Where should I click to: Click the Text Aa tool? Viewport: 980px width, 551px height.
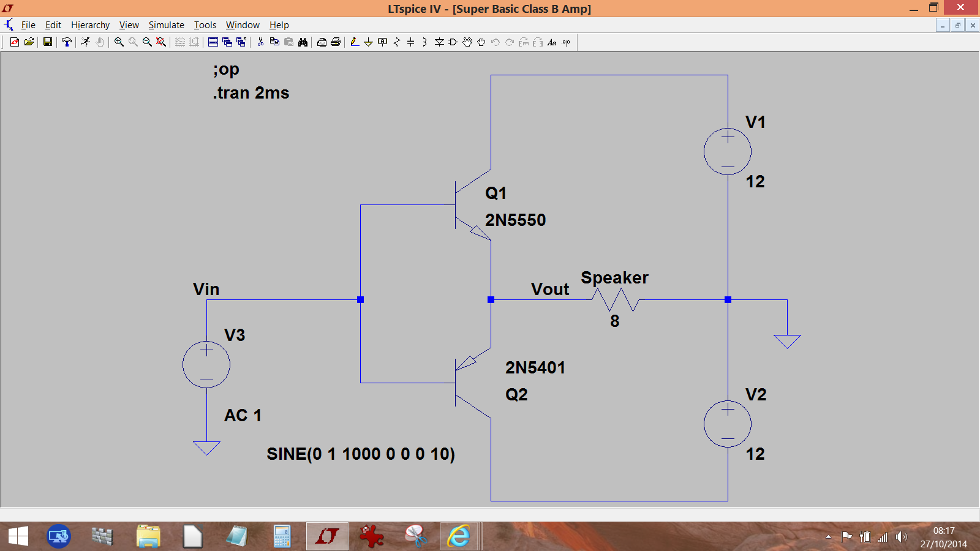(552, 42)
